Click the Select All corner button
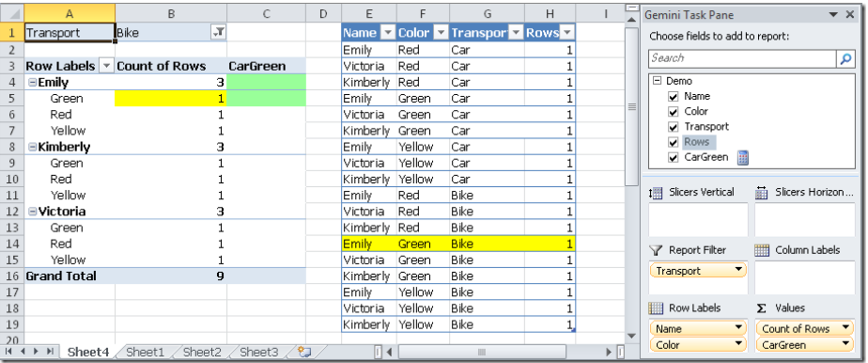The height and width of the screenshot is (363, 868). 12,14
